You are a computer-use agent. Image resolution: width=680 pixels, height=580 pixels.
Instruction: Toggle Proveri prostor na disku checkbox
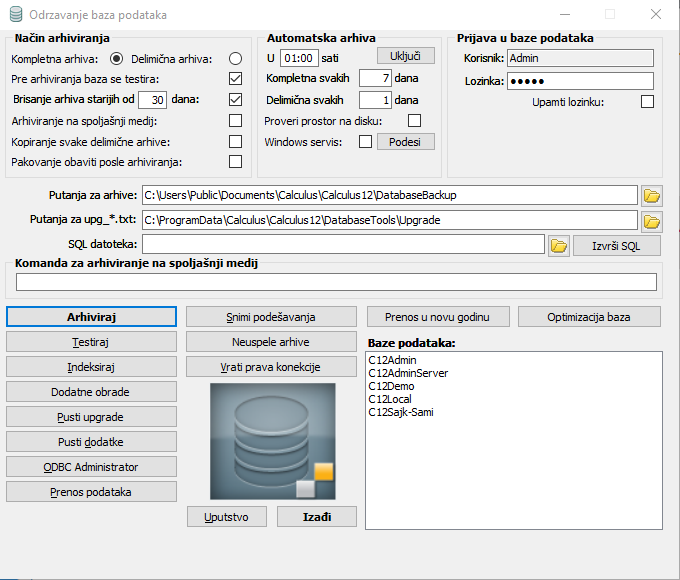(414, 121)
